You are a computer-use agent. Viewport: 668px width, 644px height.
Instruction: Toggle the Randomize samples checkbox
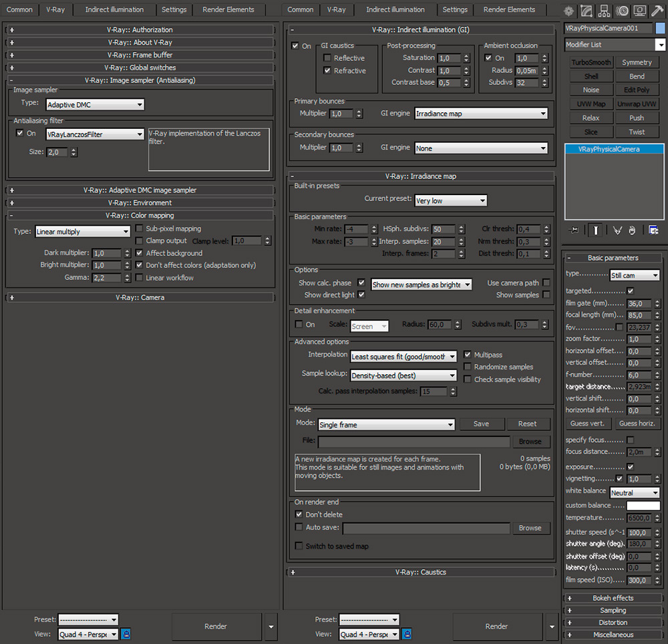pos(468,367)
